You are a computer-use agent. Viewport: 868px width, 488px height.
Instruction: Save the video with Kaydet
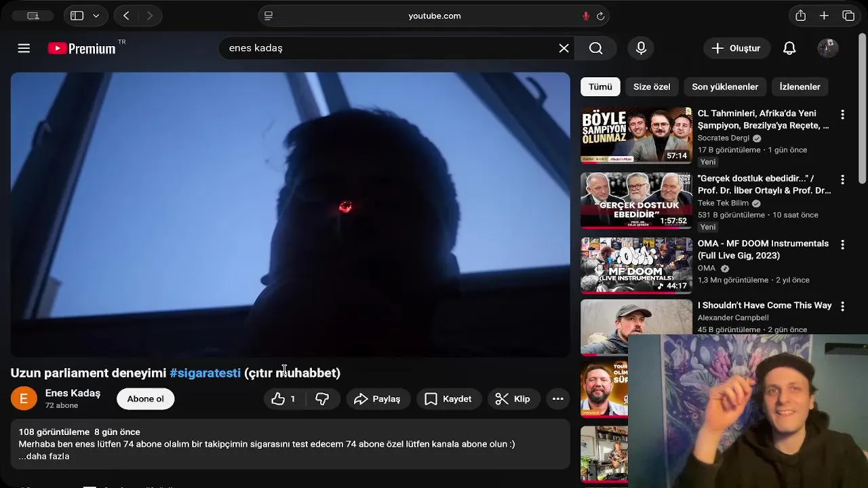tap(448, 399)
